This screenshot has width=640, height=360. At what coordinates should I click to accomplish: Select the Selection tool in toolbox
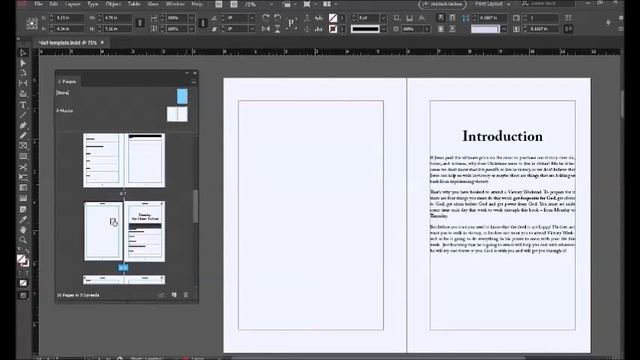click(x=23, y=53)
